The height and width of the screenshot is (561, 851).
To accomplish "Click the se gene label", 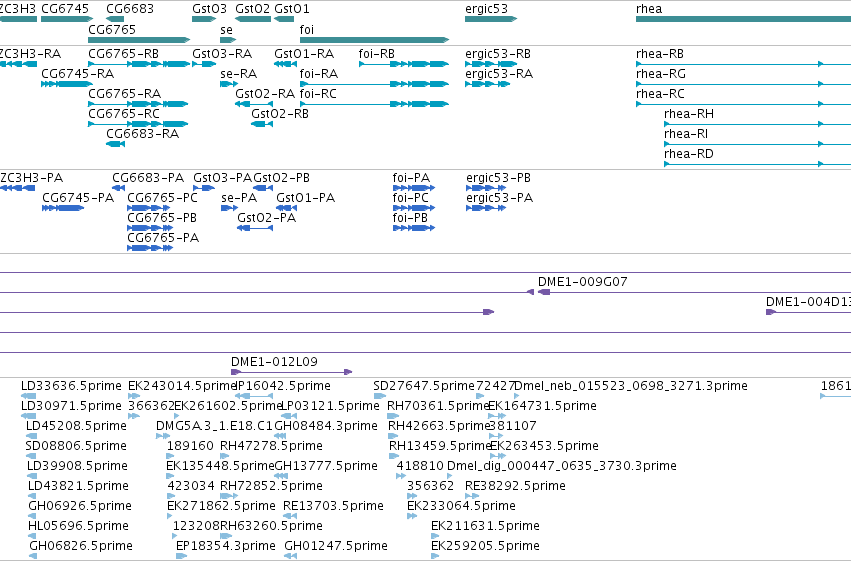I will point(226,29).
